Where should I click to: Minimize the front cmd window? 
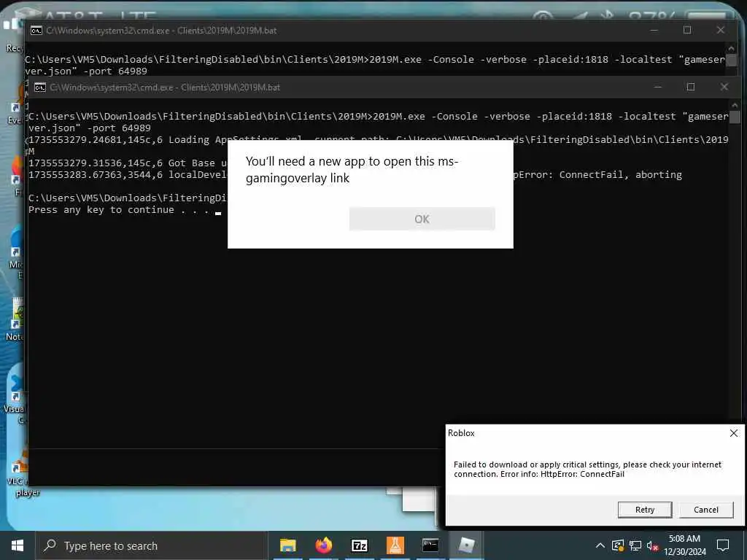click(658, 87)
